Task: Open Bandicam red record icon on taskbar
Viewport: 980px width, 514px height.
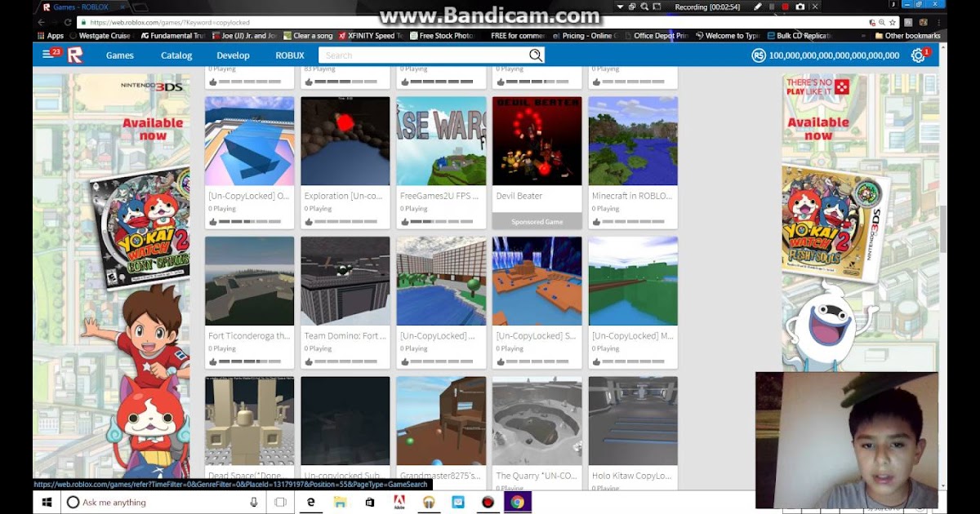Action: pyautogui.click(x=488, y=503)
